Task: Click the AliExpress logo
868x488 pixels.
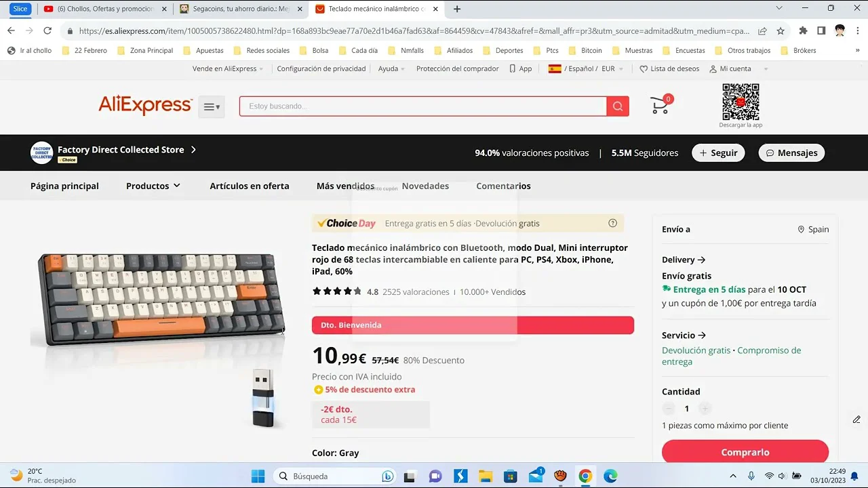Action: coord(145,105)
